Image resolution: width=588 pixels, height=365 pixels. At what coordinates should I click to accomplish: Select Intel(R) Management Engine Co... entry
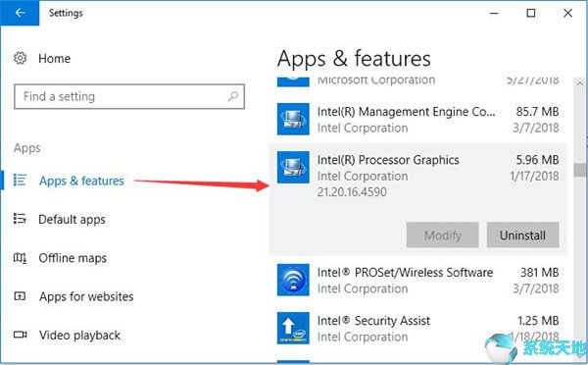click(x=418, y=120)
